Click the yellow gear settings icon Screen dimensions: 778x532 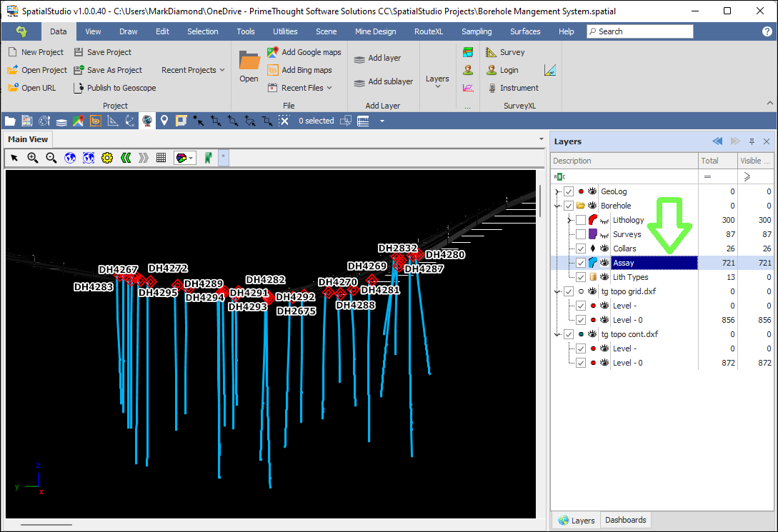[x=107, y=158]
